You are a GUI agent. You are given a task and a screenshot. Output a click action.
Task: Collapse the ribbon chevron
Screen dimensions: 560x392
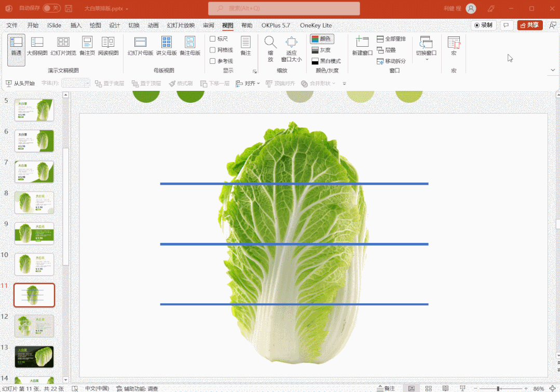(x=553, y=70)
